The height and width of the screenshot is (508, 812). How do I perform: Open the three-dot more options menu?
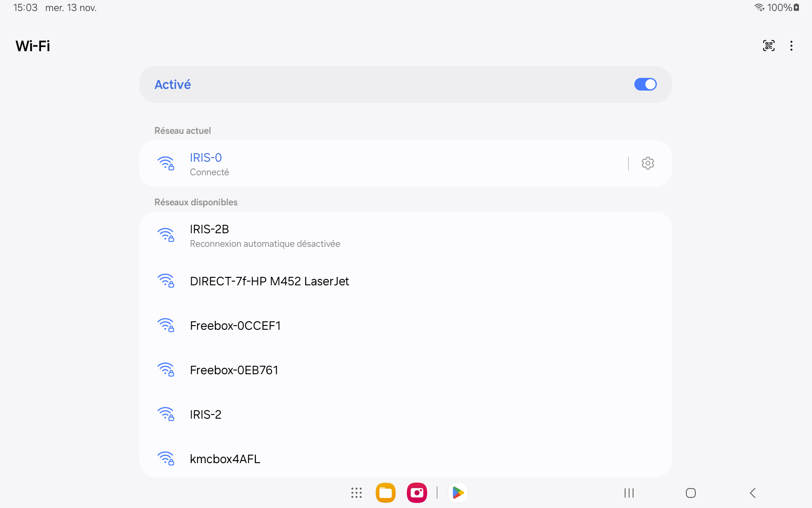pyautogui.click(x=791, y=46)
